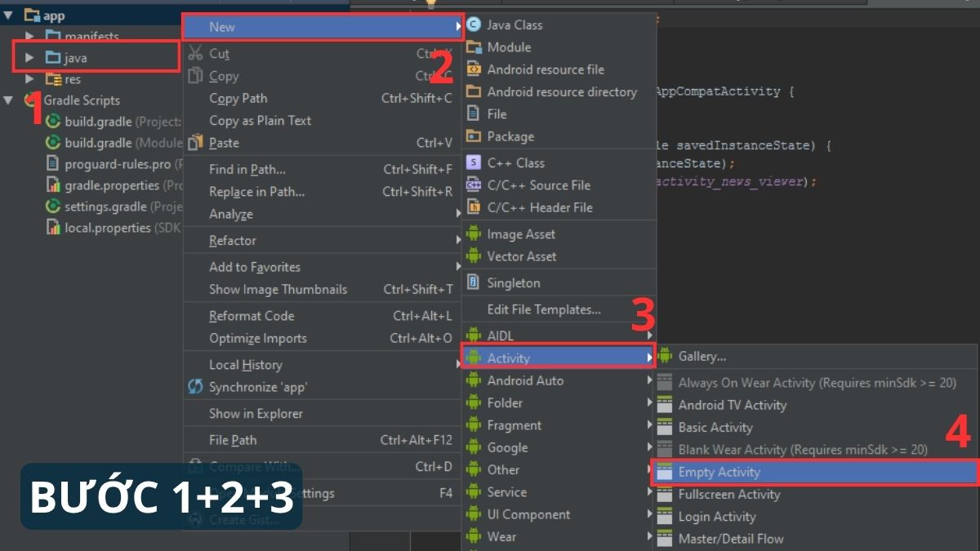Open the Analyze submenu
This screenshot has height=551, width=980.
pos(323,214)
